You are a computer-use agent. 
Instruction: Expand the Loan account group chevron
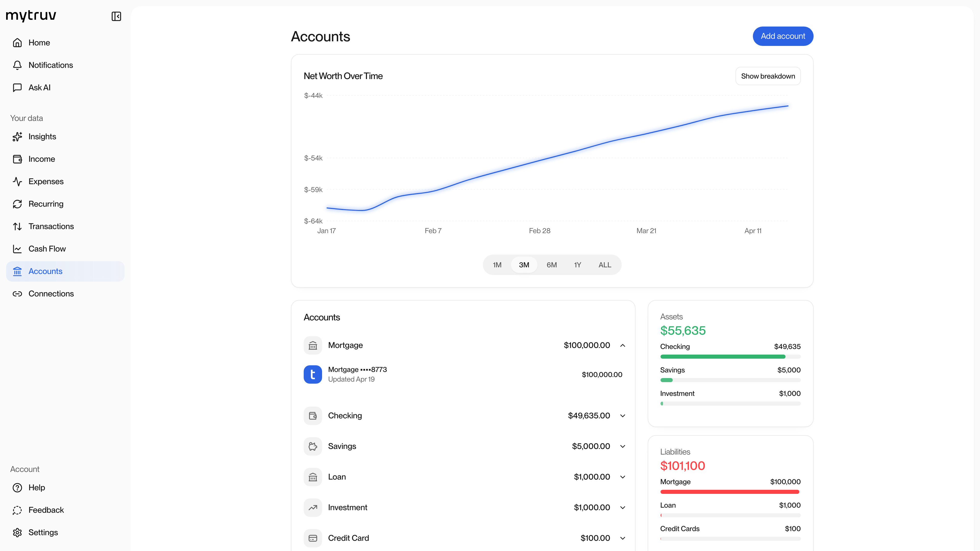623,477
